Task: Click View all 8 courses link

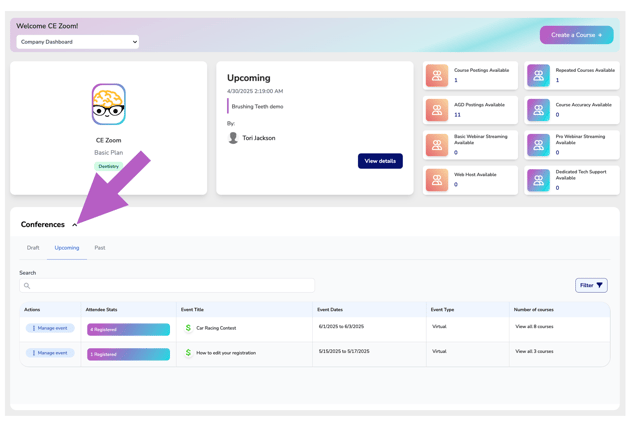Action: (x=534, y=327)
